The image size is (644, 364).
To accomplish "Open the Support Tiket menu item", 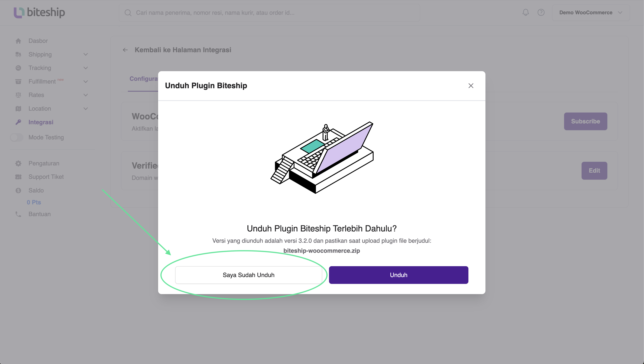I will [x=46, y=177].
